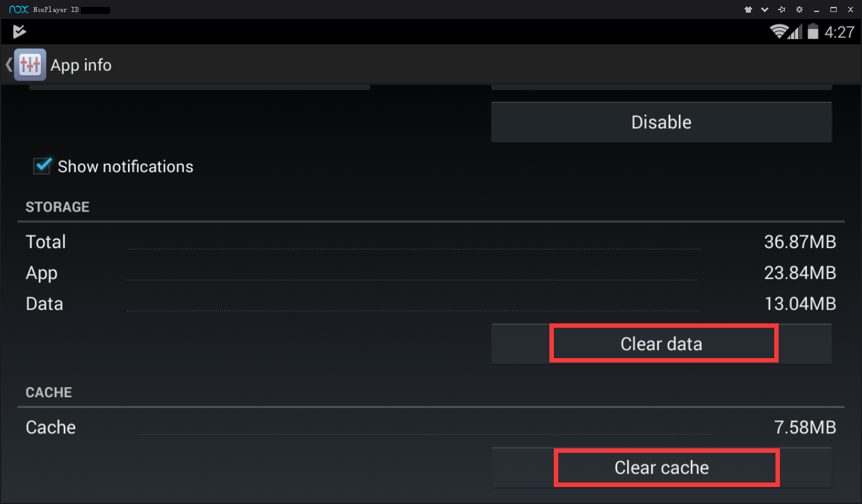The image size is (862, 504).
Task: Tap the battery status icon
Action: coord(813,31)
